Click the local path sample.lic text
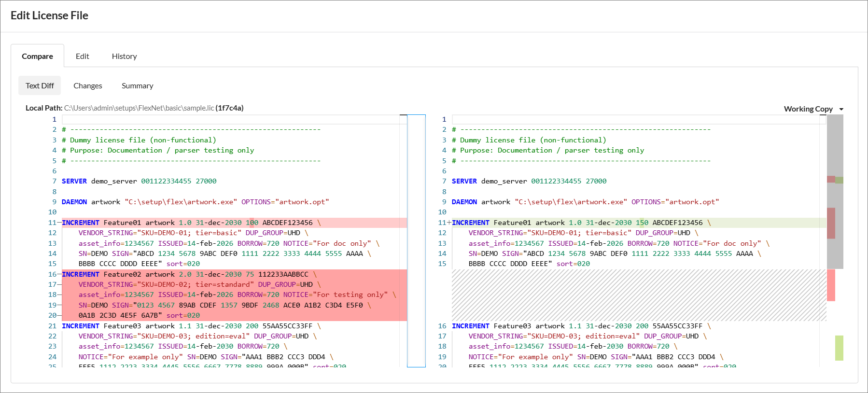868x393 pixels. point(139,108)
